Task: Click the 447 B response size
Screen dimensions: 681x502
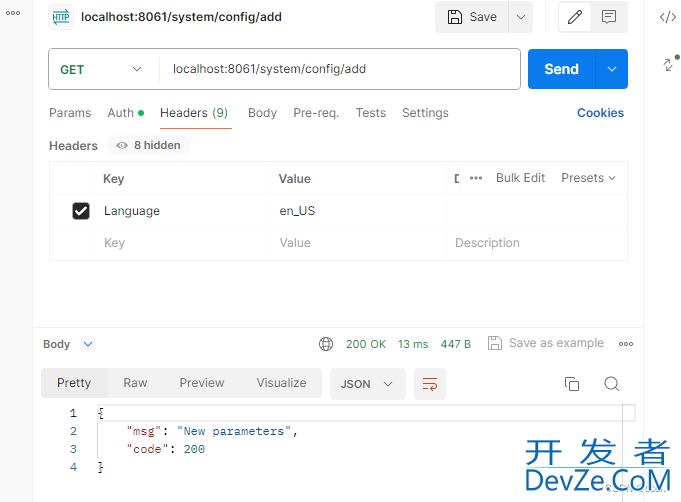Action: pyautogui.click(x=456, y=344)
